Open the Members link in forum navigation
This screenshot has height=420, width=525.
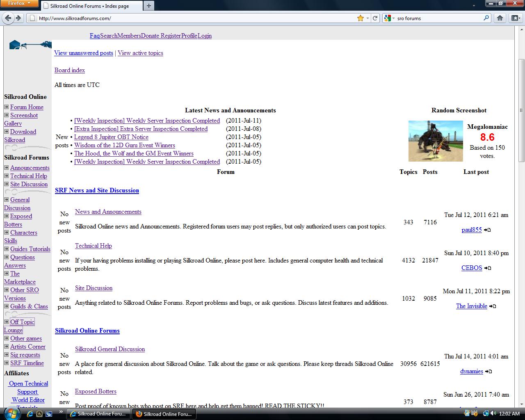click(129, 36)
